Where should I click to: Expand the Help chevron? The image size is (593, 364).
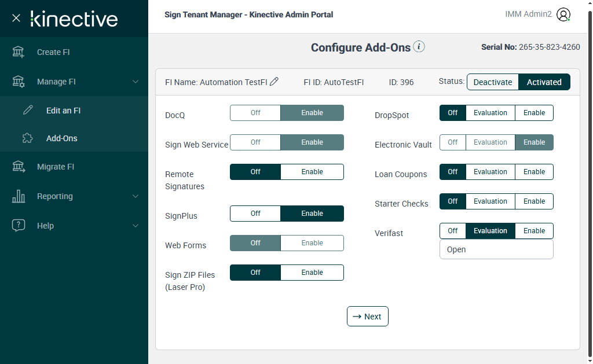[x=136, y=226]
